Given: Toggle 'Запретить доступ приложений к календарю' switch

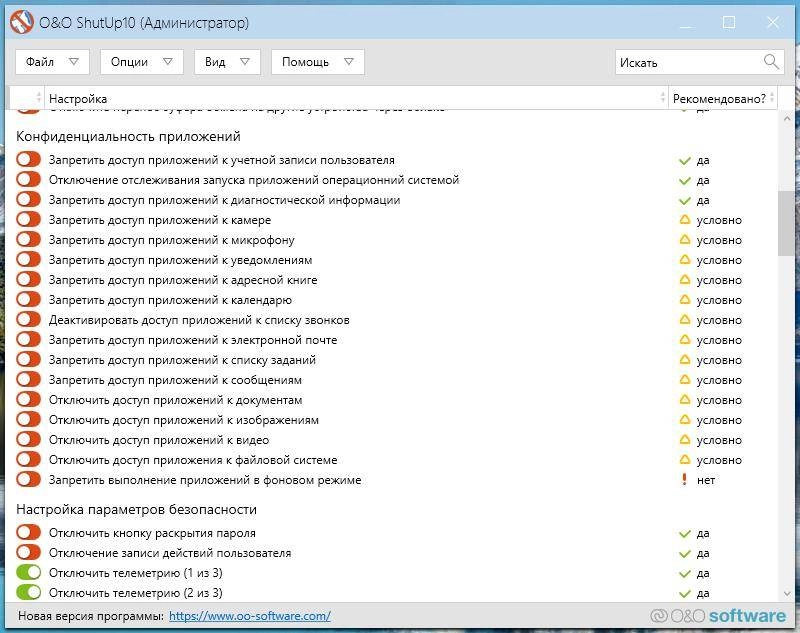Looking at the screenshot, I should click(x=28, y=299).
